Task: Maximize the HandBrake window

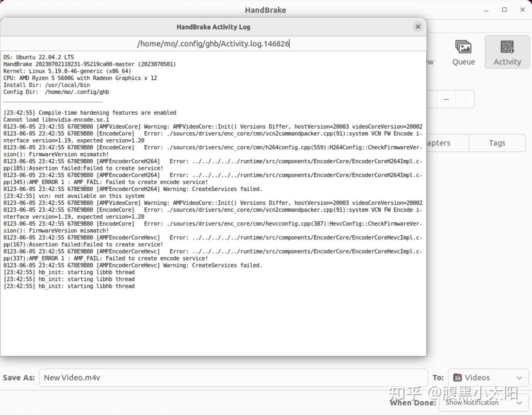Action: coord(504,10)
